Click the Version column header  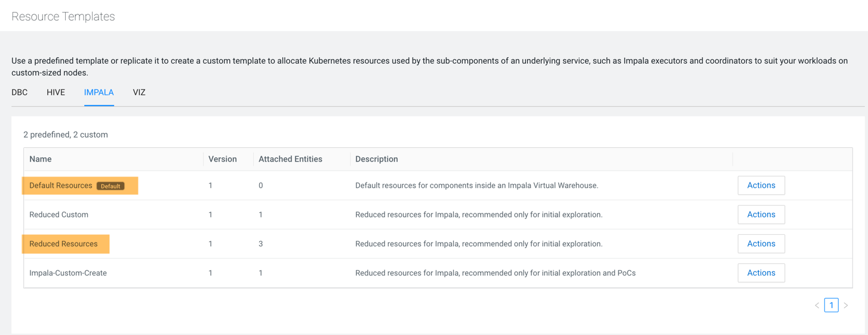coord(223,159)
